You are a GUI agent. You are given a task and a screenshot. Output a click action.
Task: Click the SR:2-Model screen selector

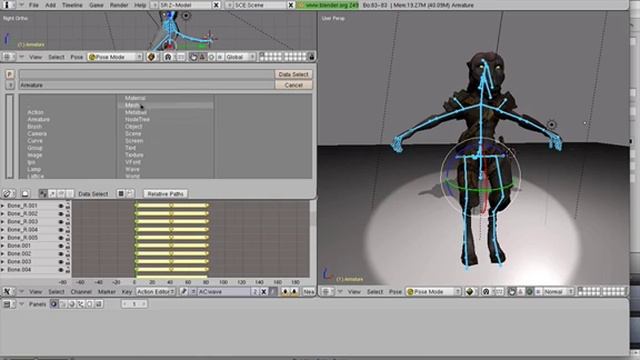[186, 5]
